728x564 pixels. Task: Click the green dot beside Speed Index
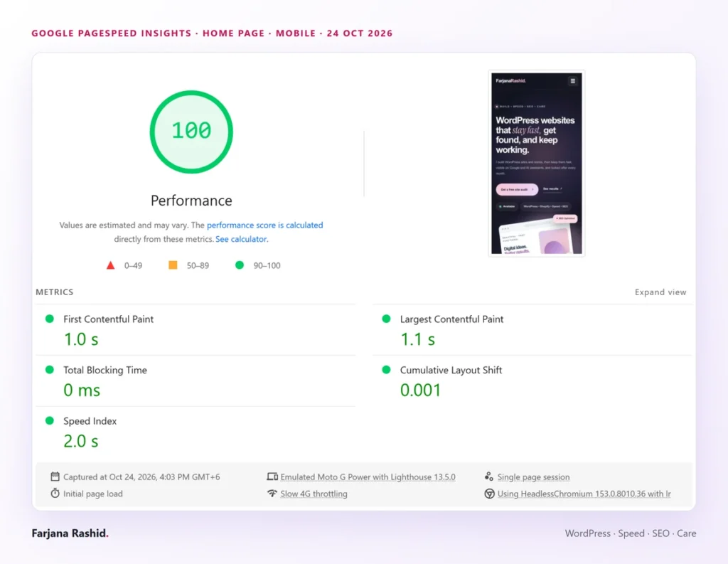(x=50, y=421)
